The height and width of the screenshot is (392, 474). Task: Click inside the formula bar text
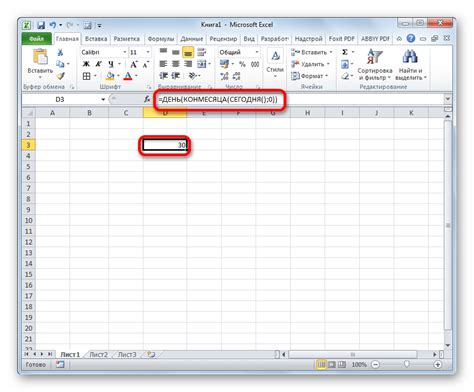tap(218, 99)
